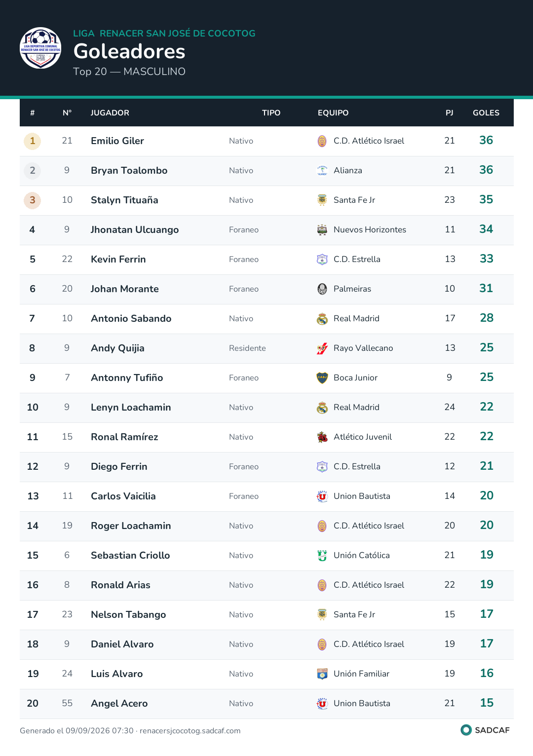Click the GOLES column header
Viewport: 533px width, 756px height.
pos(486,113)
